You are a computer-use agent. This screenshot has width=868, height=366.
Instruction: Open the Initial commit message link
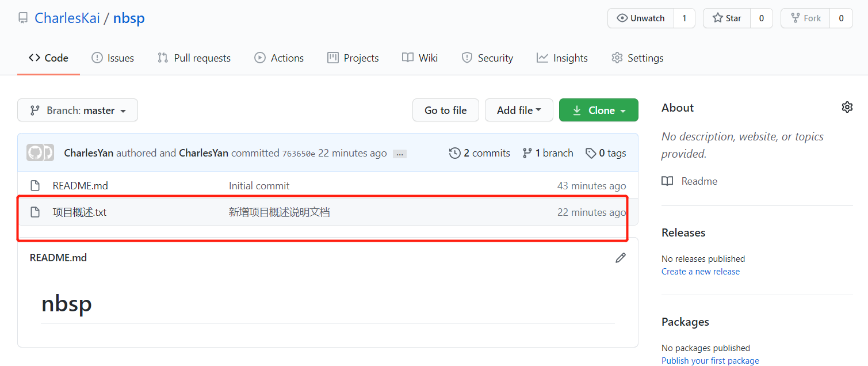259,186
